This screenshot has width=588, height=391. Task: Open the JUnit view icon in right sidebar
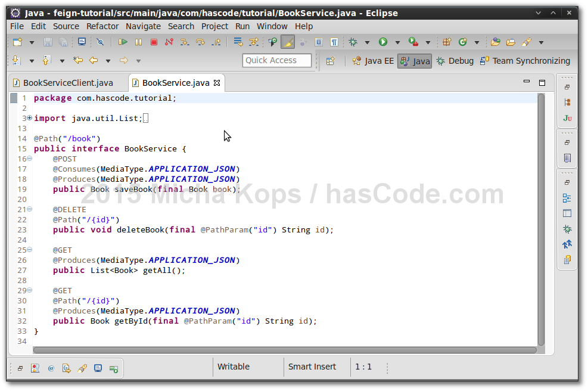(x=567, y=118)
